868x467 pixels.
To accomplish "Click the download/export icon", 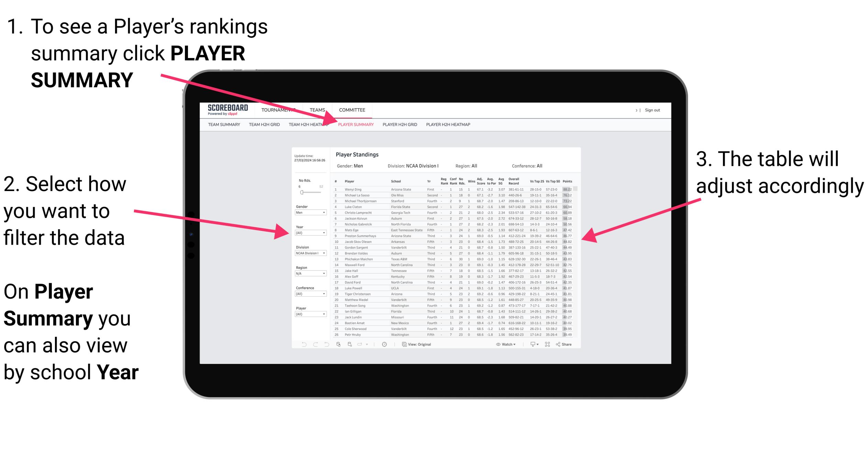I will [x=532, y=344].
